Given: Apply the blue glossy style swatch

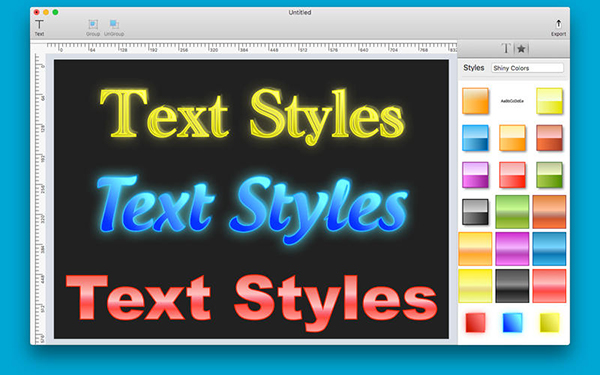Looking at the screenshot, I should [x=475, y=138].
